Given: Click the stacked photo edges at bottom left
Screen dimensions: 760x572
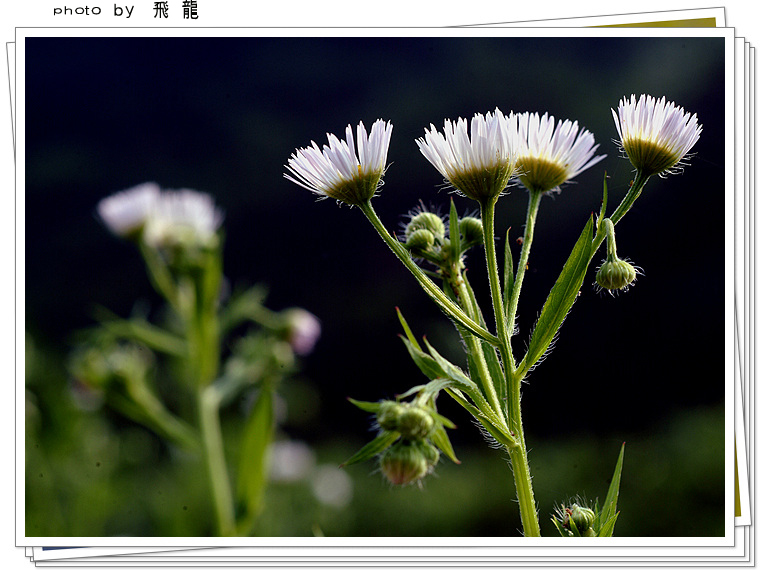Looking at the screenshot, I should point(38,553).
